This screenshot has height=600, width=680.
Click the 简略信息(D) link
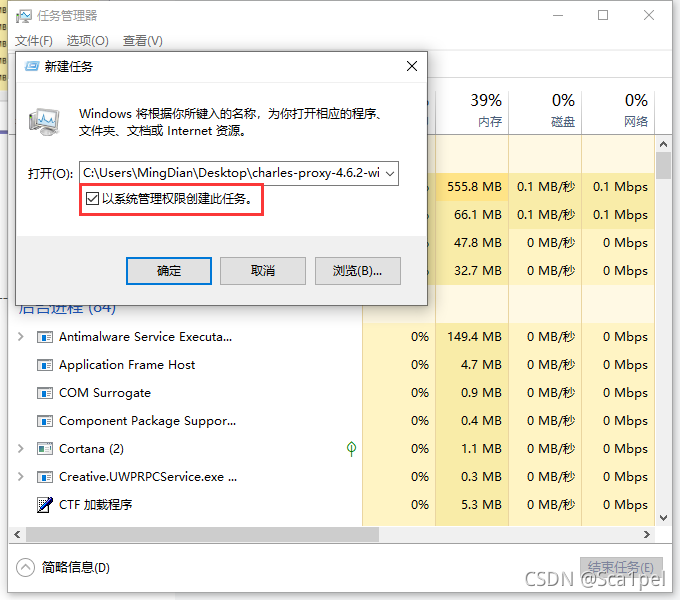coord(76,567)
